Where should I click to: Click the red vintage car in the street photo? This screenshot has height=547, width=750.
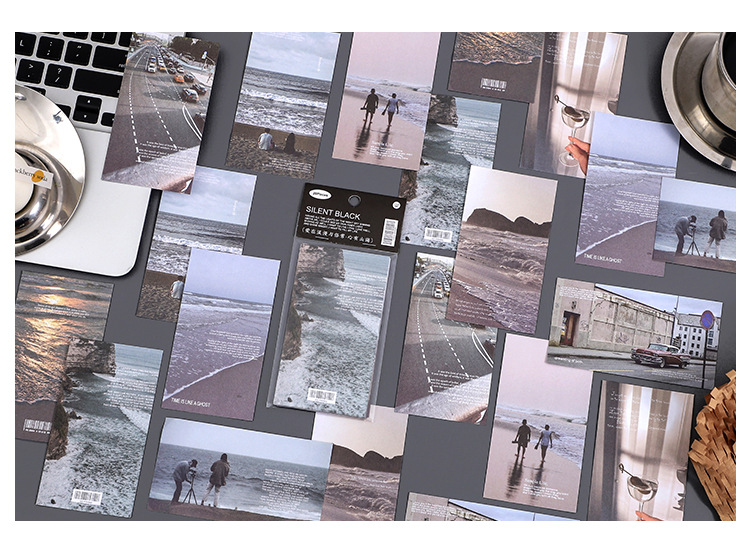coord(661,355)
